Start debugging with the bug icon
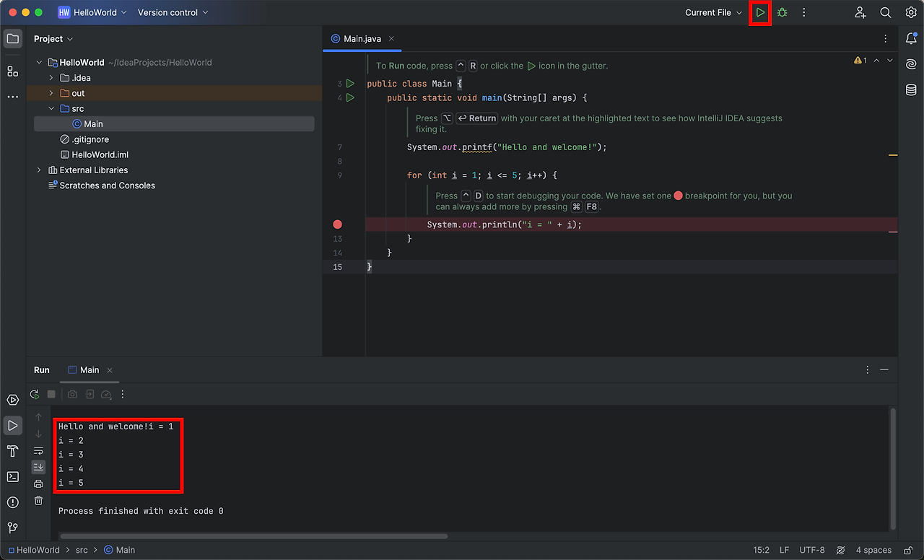The height and width of the screenshot is (560, 924). tap(782, 12)
